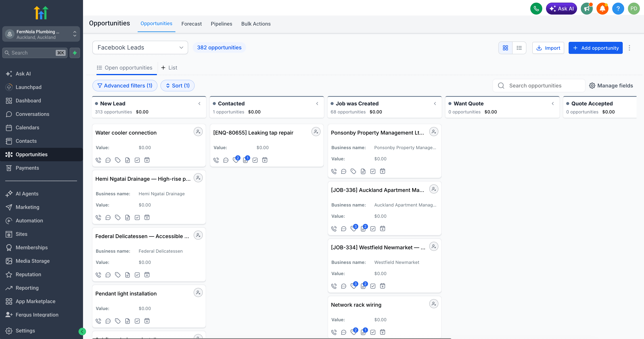Click the help question mark icon

[x=618, y=9]
